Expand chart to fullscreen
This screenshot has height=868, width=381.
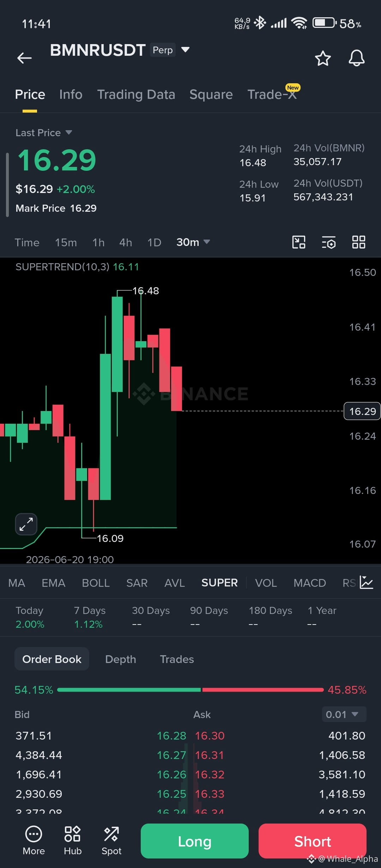tap(26, 524)
